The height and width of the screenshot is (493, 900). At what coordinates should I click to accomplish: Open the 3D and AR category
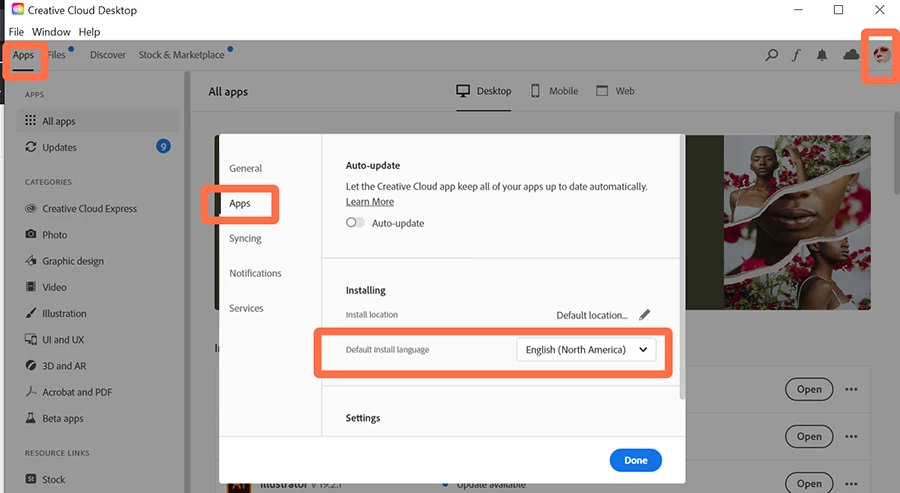56,366
